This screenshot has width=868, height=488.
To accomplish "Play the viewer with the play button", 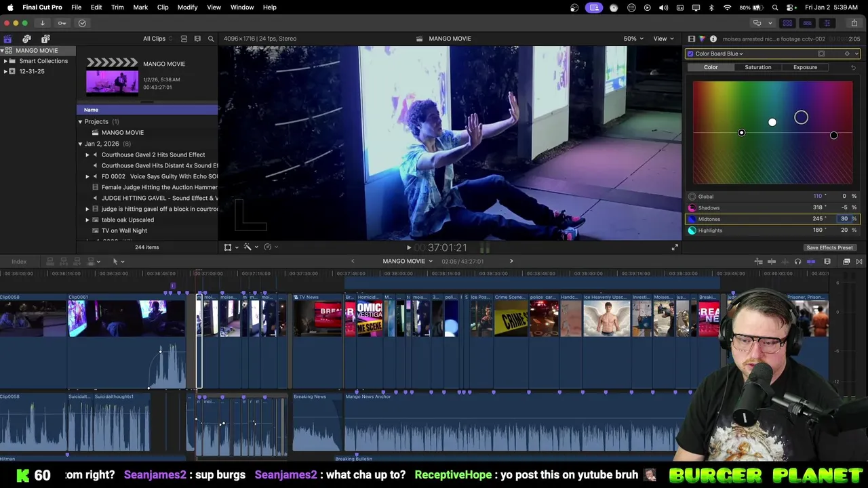I will coord(408,248).
